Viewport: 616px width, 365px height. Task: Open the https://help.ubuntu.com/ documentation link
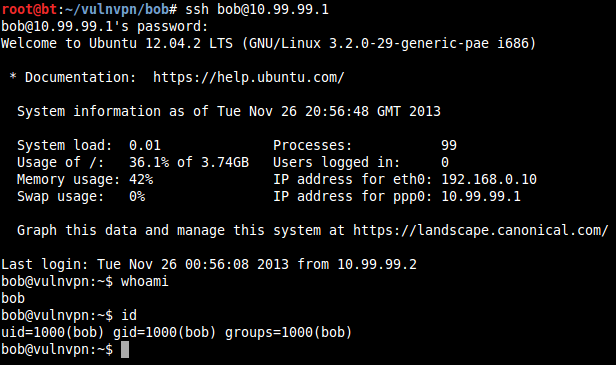[248, 77]
